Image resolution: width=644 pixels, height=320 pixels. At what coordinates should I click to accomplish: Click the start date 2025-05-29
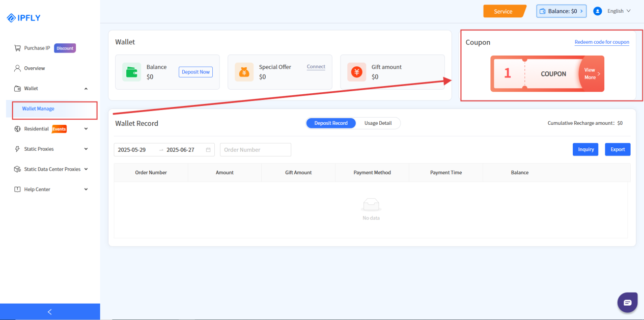pos(132,150)
